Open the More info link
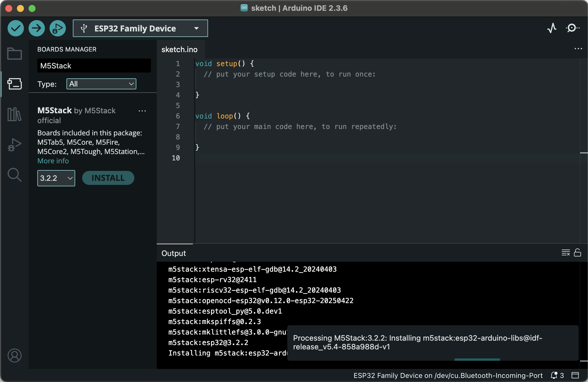Screen dimensions: 588x382 click(53, 161)
